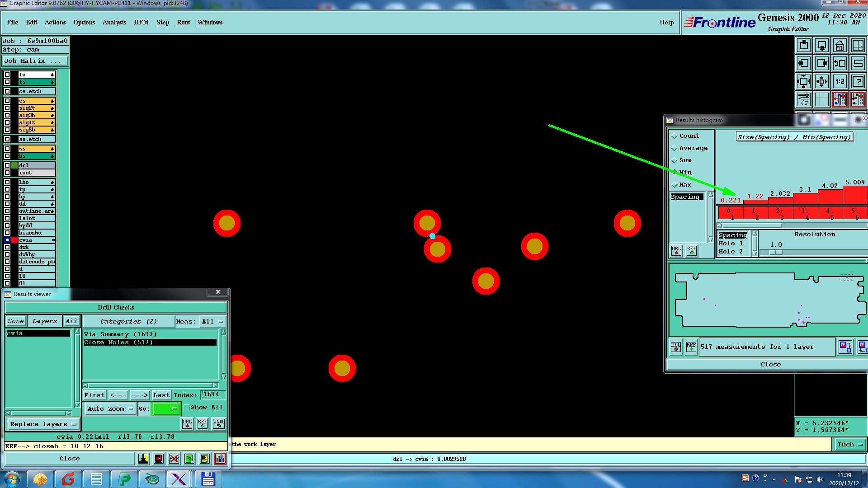Open the Analysis menu
Viewport: 868px width, 488px height.
pos(114,22)
